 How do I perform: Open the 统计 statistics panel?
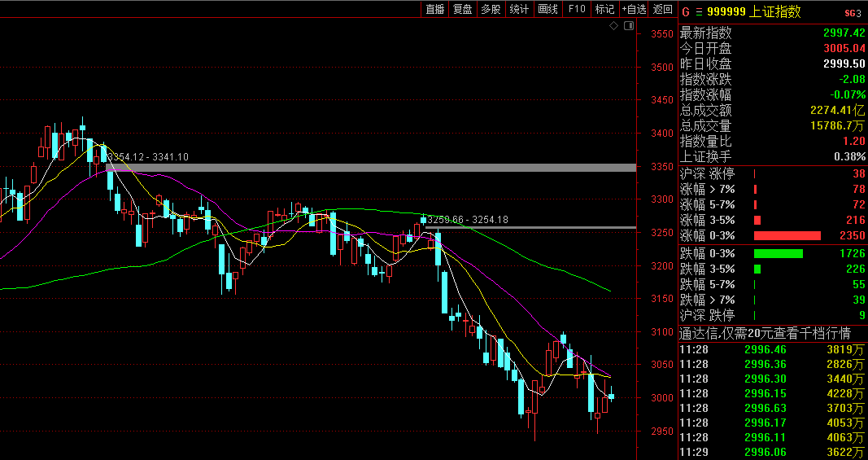click(x=518, y=9)
